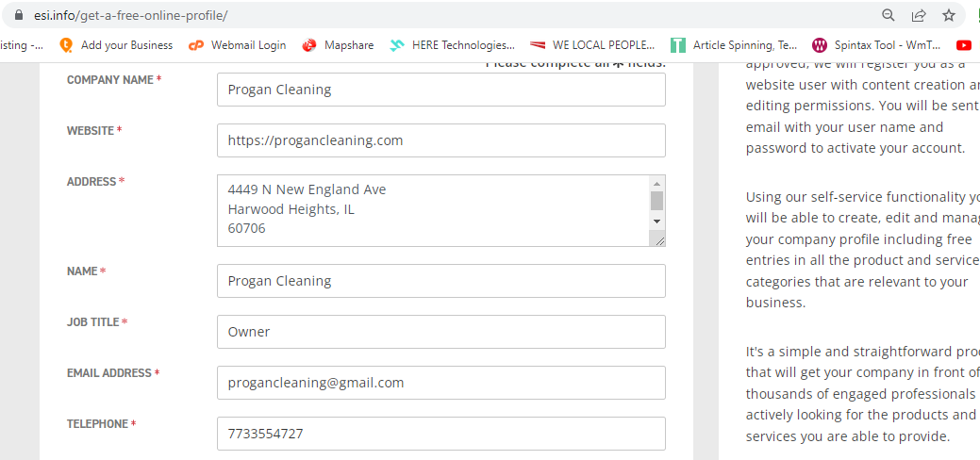Image resolution: width=980 pixels, height=460 pixels.
Task: Click the Telephone input field
Action: point(441,434)
